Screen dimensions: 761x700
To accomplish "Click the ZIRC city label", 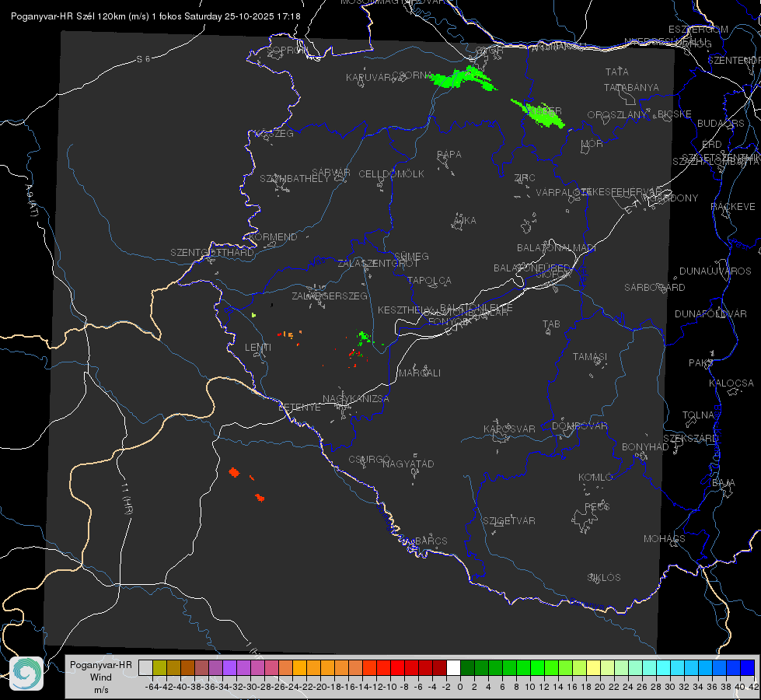I will point(525,178).
